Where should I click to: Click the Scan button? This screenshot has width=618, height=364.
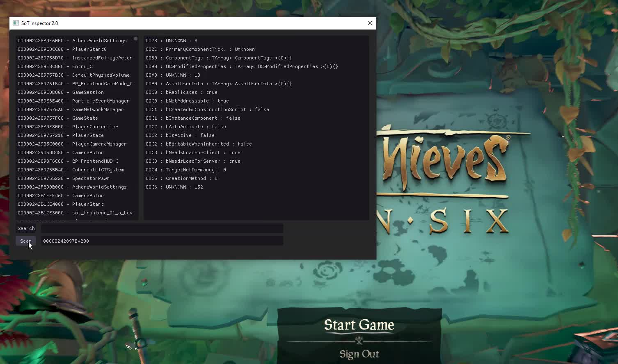tap(26, 241)
